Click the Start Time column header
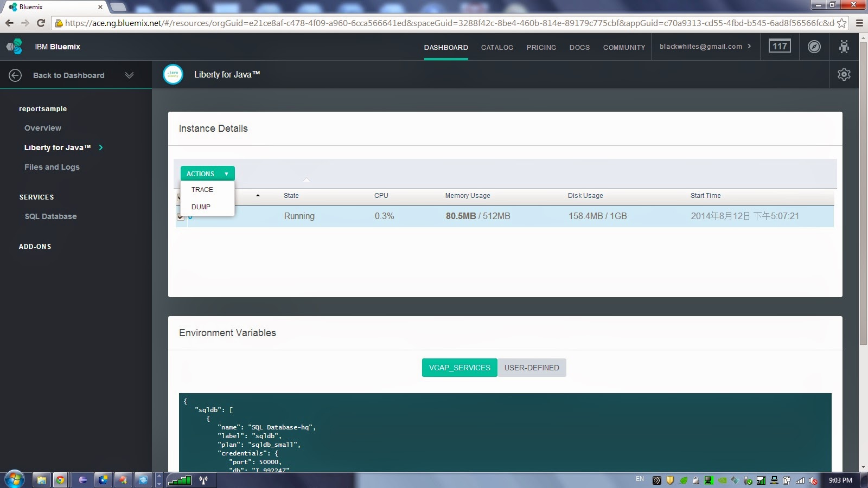The image size is (868, 488). (705, 196)
